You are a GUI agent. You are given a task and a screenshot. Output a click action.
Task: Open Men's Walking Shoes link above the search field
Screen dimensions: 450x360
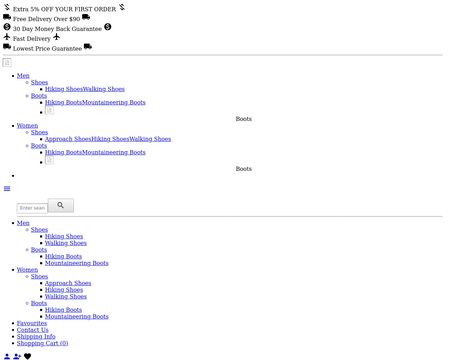pos(104,89)
